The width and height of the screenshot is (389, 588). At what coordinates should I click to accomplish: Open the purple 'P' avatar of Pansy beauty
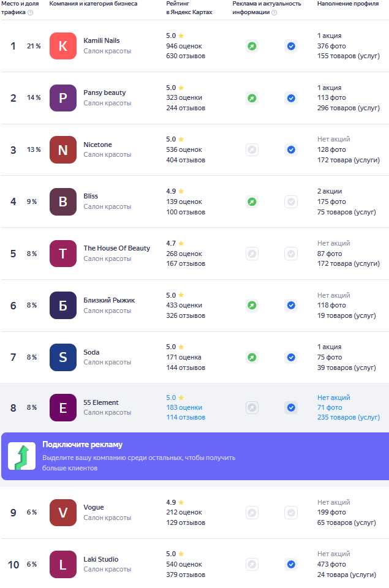63,98
